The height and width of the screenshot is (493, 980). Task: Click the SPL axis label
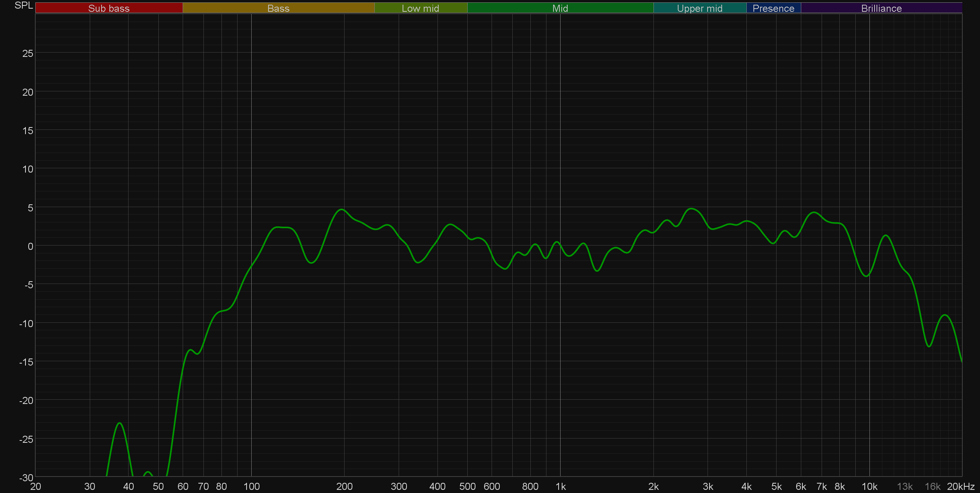[24, 5]
